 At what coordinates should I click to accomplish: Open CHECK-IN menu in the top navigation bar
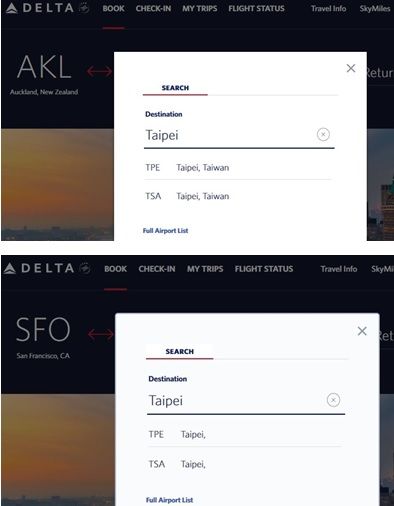(153, 9)
